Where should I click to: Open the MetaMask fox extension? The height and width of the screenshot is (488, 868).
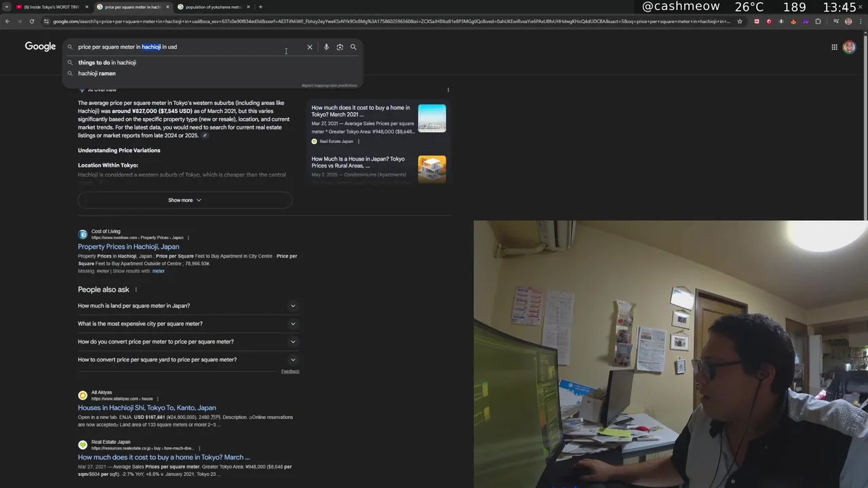tap(793, 21)
